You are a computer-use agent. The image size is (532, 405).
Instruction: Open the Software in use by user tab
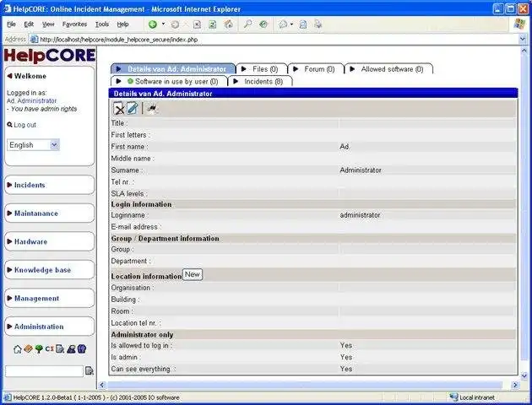(x=169, y=81)
